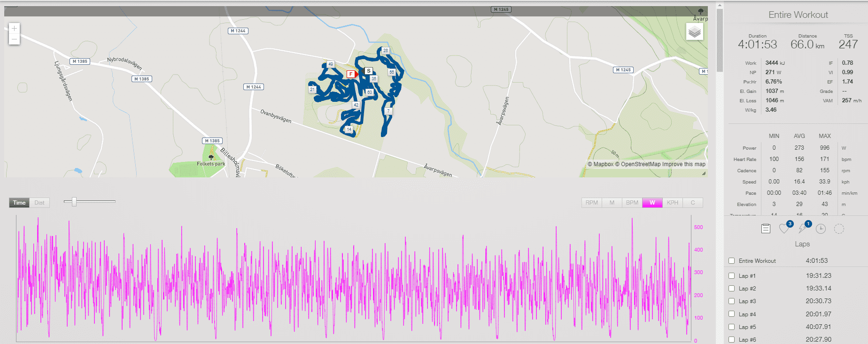
Task: Open heart rate peaks icon
Action: [x=784, y=229]
